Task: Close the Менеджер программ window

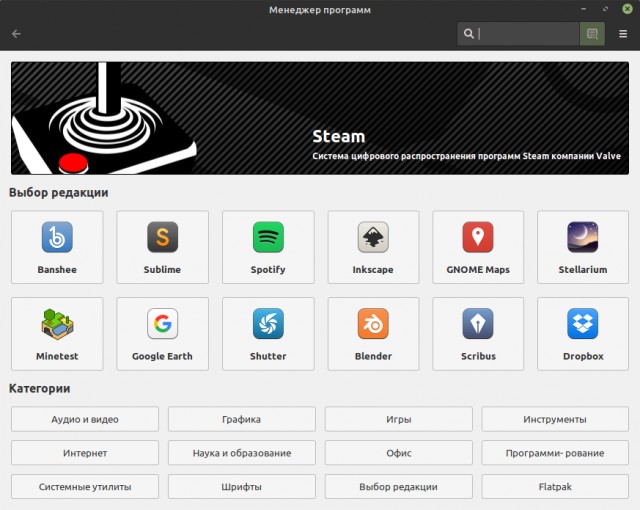Action: [627, 9]
